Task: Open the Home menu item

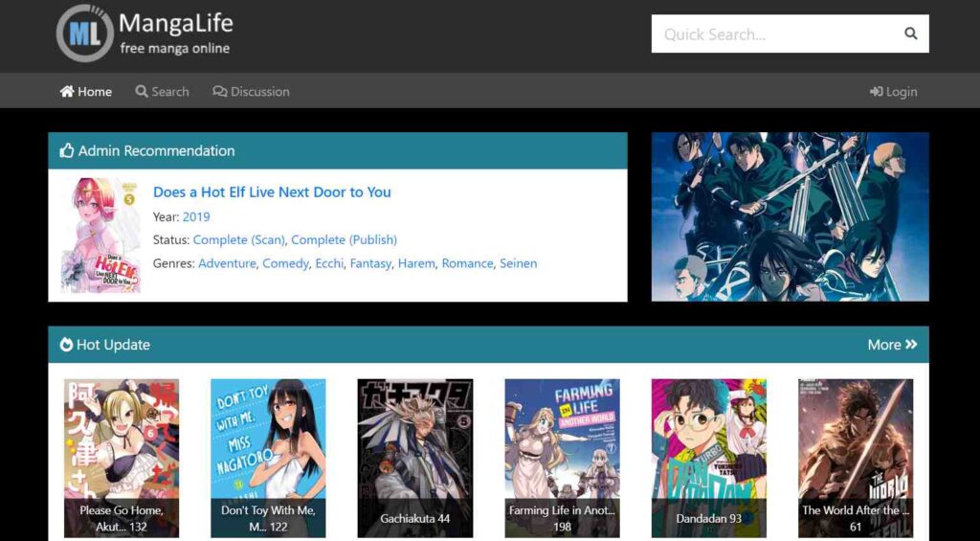Action: tap(85, 91)
